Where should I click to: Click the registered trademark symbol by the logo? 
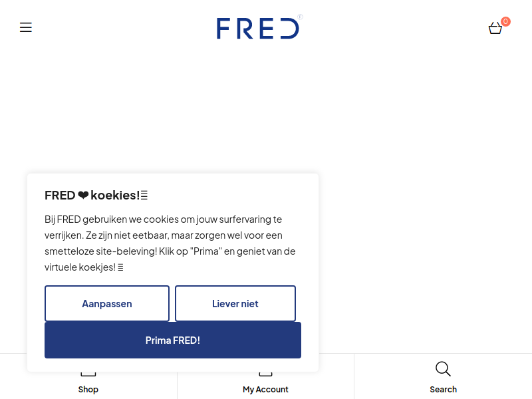tap(301, 17)
